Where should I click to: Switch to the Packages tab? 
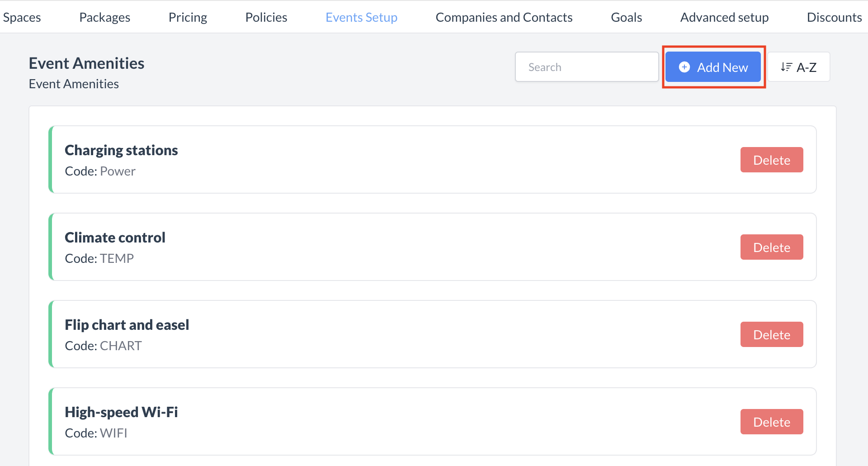104,17
